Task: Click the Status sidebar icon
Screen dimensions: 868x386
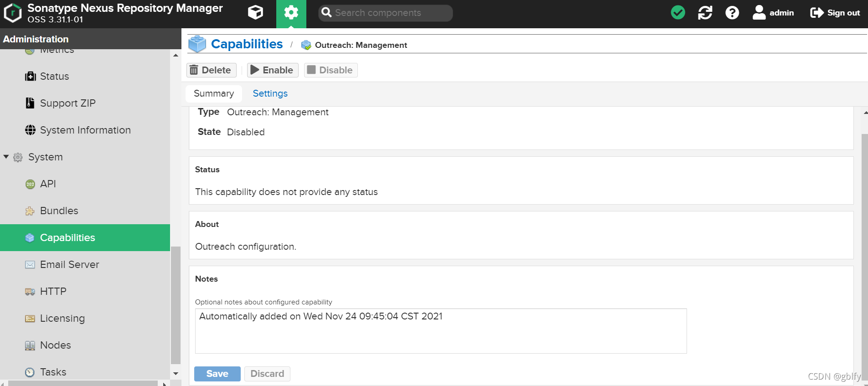Action: pyautogui.click(x=30, y=76)
